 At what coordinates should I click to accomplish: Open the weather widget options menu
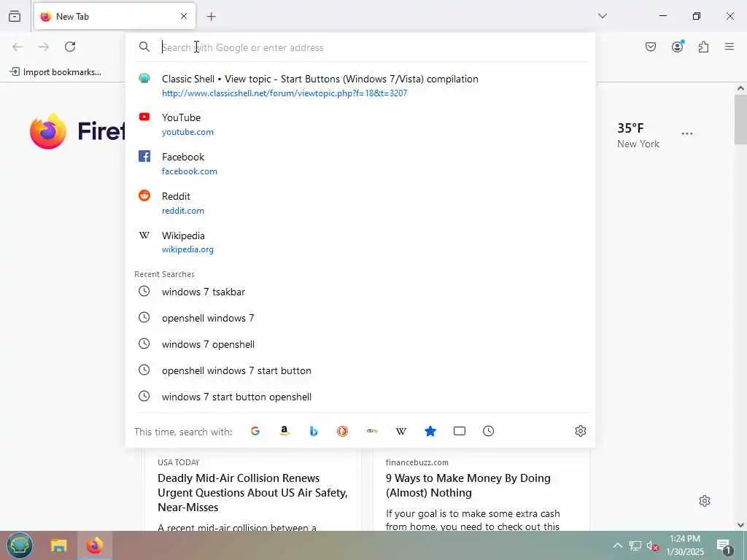687,134
